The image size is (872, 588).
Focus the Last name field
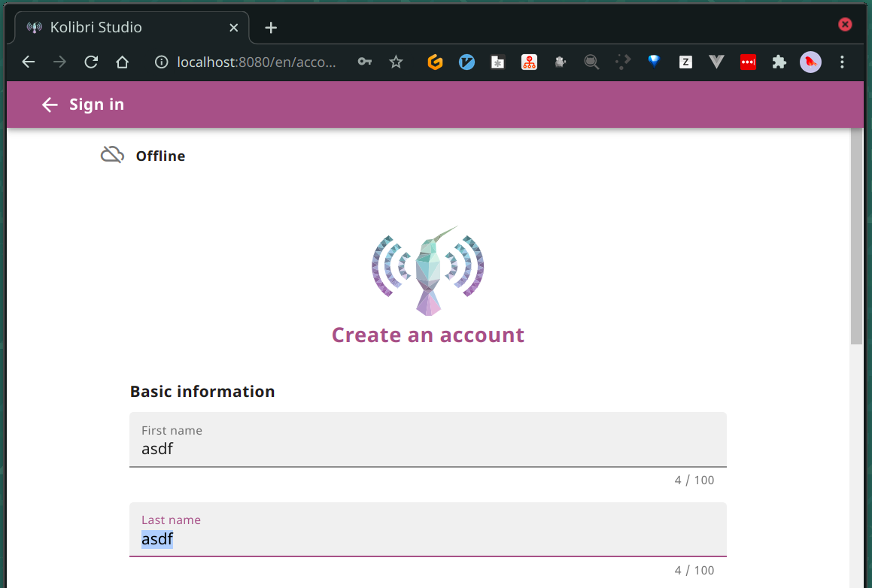point(427,529)
